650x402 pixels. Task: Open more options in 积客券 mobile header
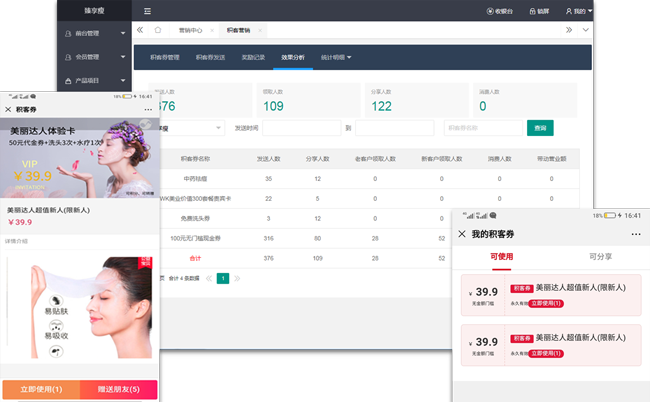click(x=149, y=109)
